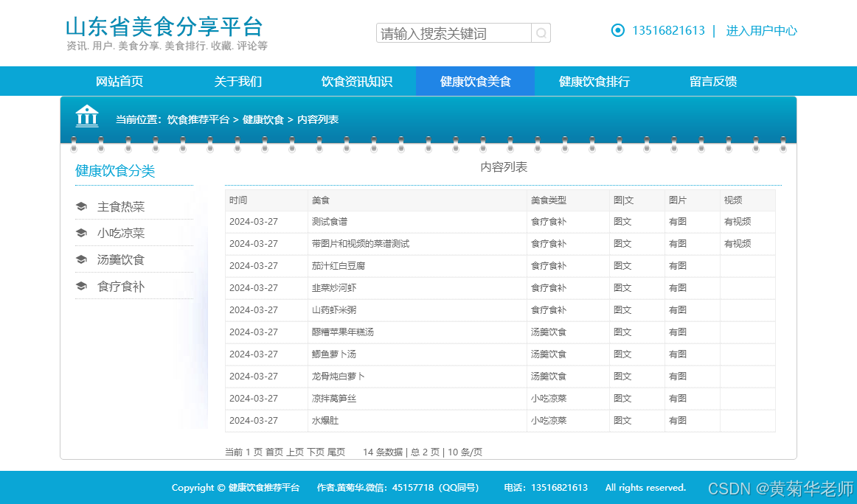The width and height of the screenshot is (857, 504).
Task: Open the 食疗食补 category
Action: [x=121, y=287]
